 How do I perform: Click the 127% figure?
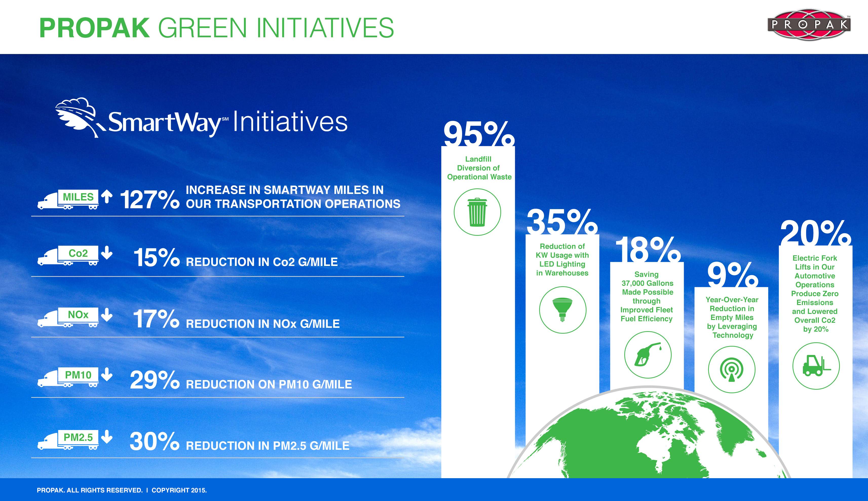[x=149, y=200]
